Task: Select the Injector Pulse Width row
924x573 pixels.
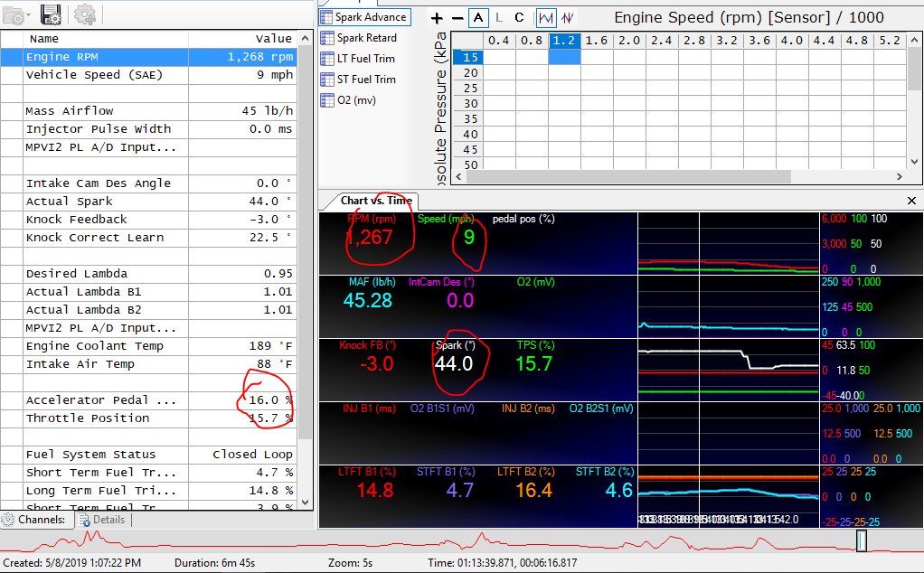Action: [148, 129]
